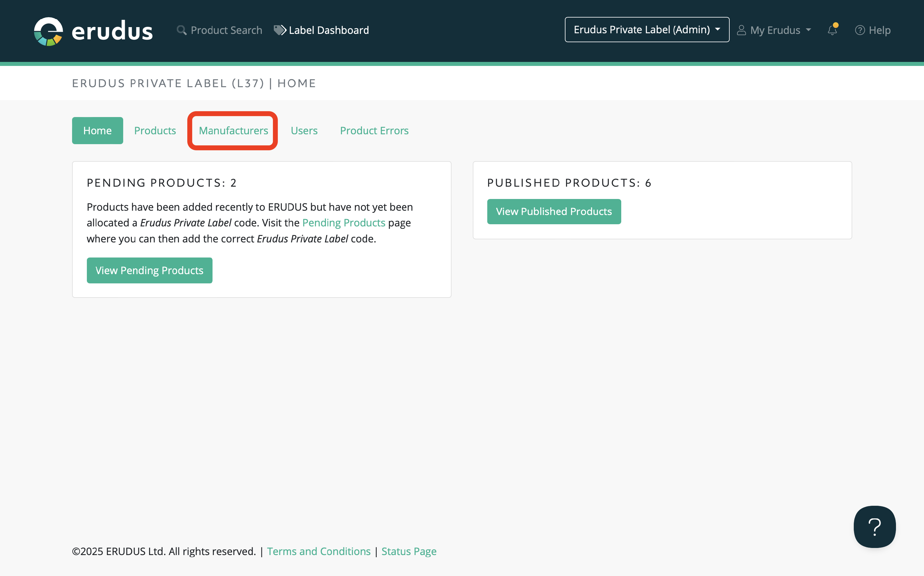924x576 pixels.
Task: Click the Help question mark icon
Action: tap(860, 30)
